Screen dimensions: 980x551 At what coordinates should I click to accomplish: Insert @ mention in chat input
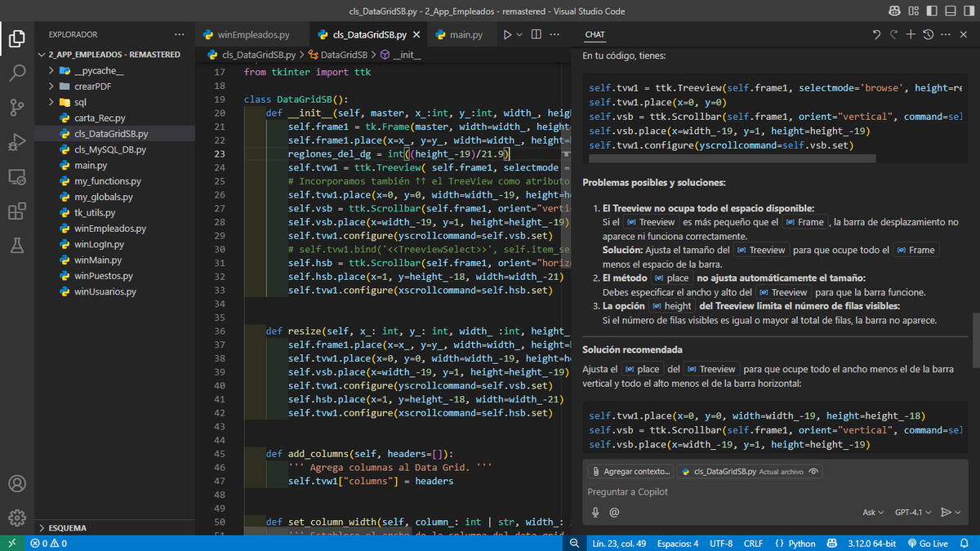pos(614,512)
